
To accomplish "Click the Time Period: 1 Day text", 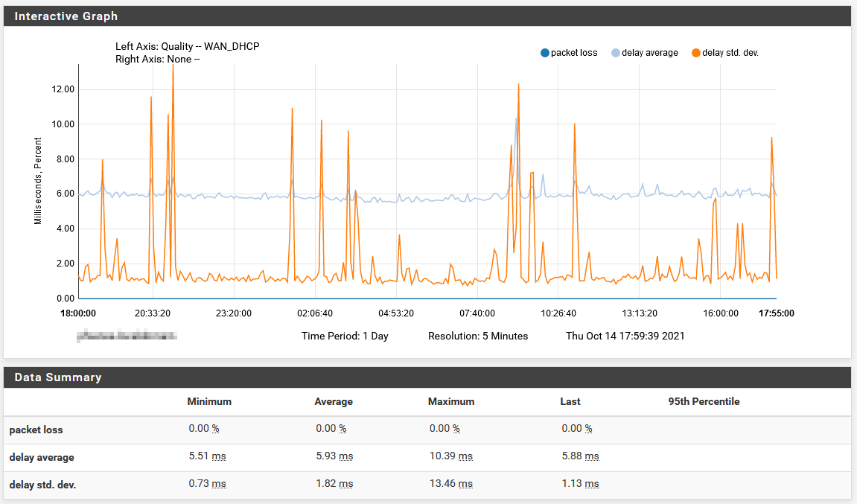I will point(345,336).
